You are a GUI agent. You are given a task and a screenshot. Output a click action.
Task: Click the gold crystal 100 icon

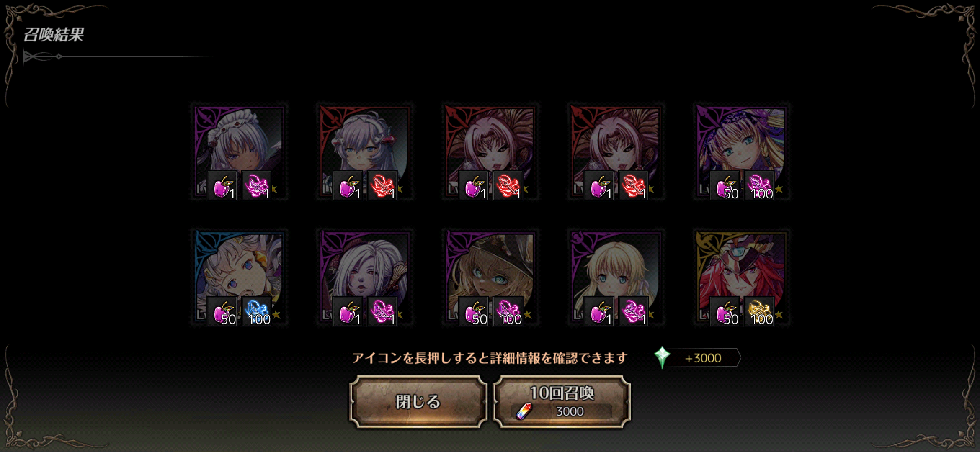pyautogui.click(x=759, y=311)
